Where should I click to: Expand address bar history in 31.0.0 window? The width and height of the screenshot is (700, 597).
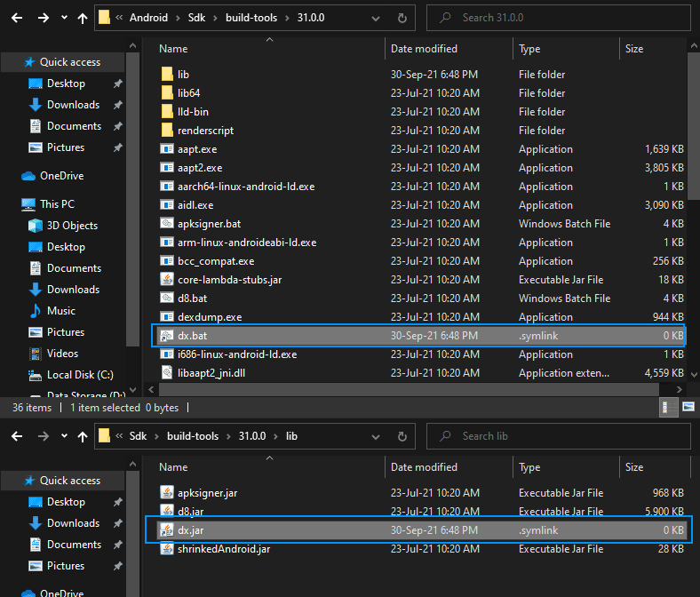pyautogui.click(x=374, y=18)
